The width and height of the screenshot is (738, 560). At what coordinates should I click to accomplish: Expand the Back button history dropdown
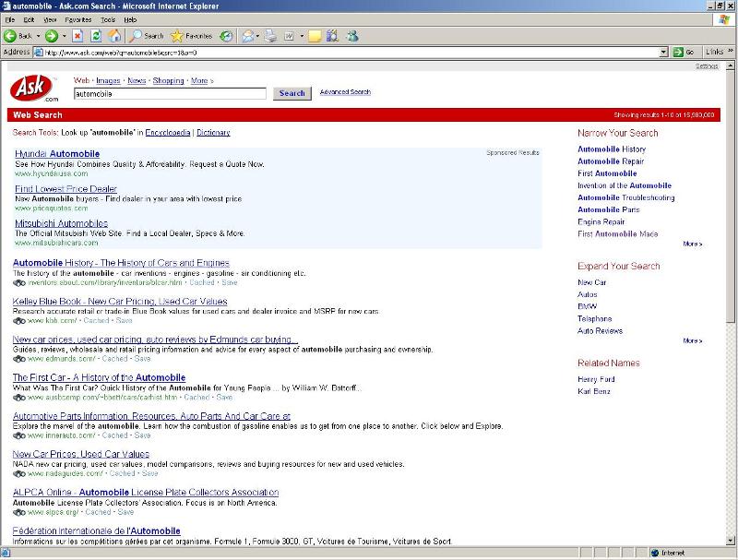(37, 36)
